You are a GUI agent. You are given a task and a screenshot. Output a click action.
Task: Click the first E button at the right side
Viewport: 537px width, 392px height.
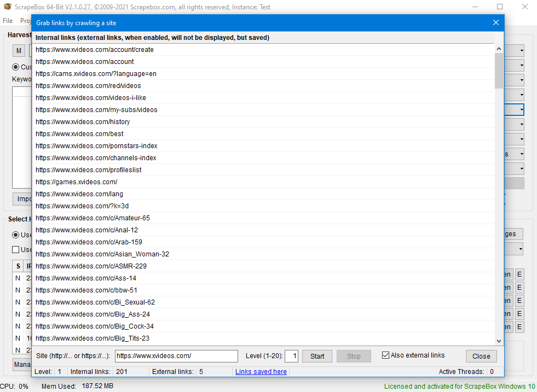coord(519,274)
